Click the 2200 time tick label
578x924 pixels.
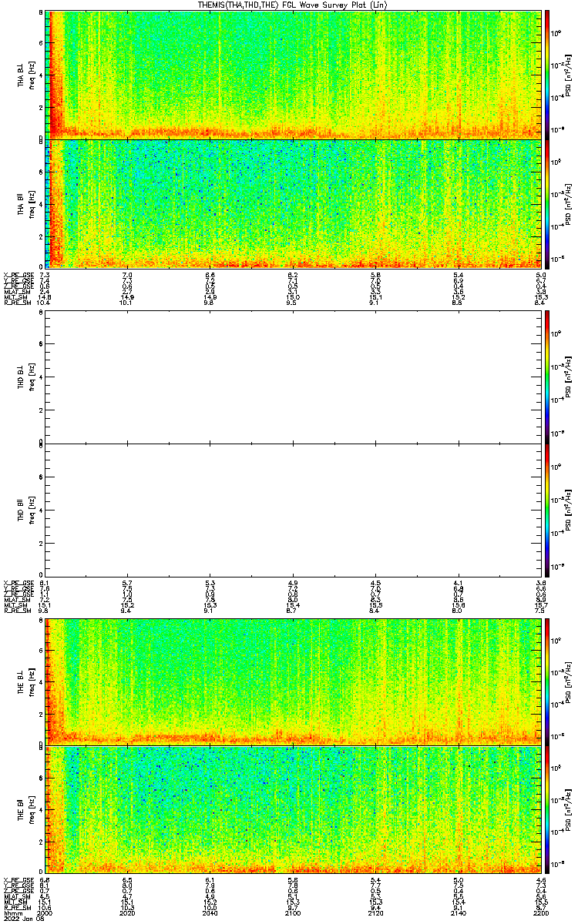pos(540,913)
